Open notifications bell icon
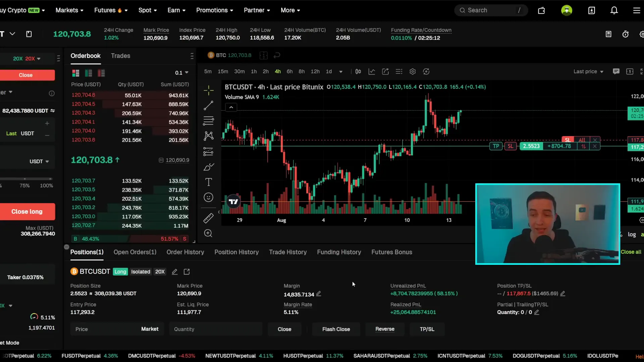The image size is (644, 362). coord(614,10)
